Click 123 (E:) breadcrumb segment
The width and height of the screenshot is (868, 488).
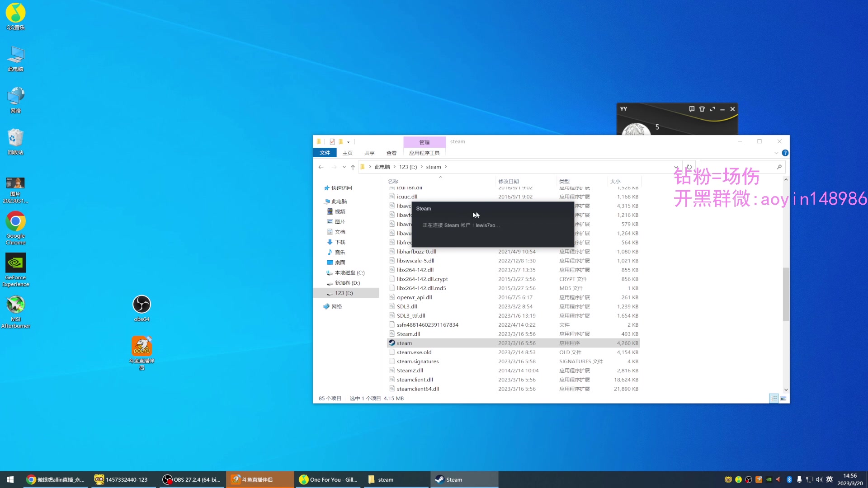click(408, 167)
